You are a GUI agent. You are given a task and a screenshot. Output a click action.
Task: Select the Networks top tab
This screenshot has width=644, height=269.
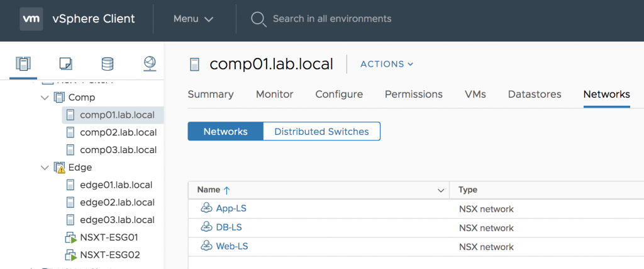coord(607,94)
